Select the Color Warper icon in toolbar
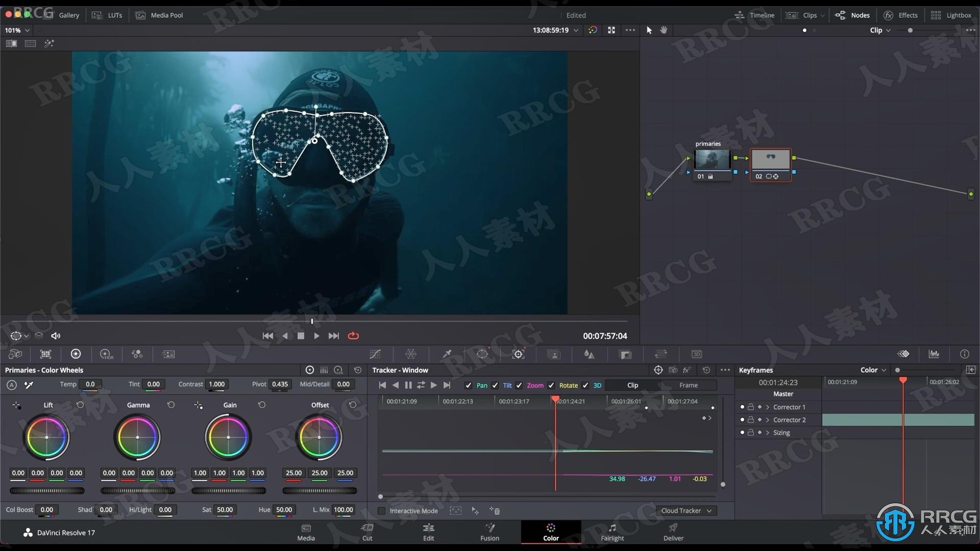 pos(410,354)
